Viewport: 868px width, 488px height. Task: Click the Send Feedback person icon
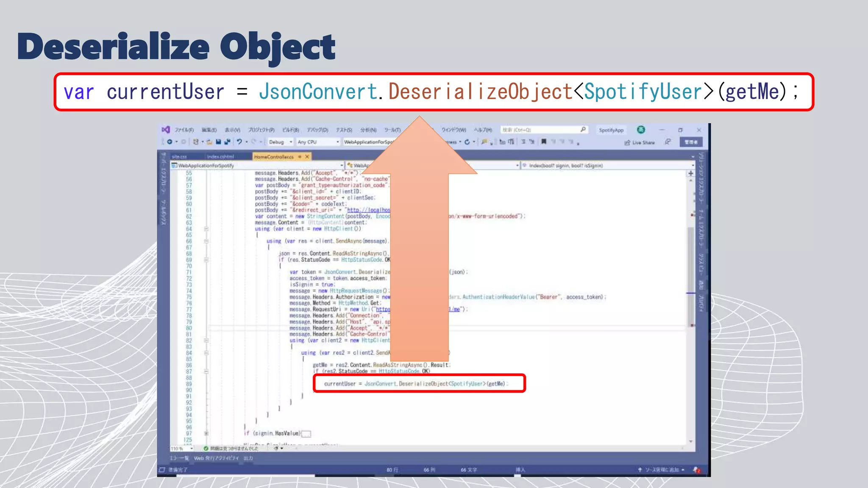pos(668,142)
